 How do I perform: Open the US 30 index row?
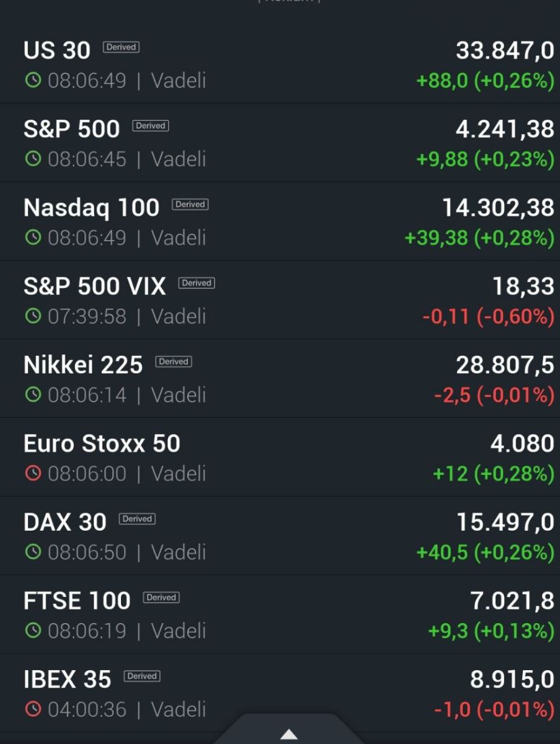[x=280, y=64]
